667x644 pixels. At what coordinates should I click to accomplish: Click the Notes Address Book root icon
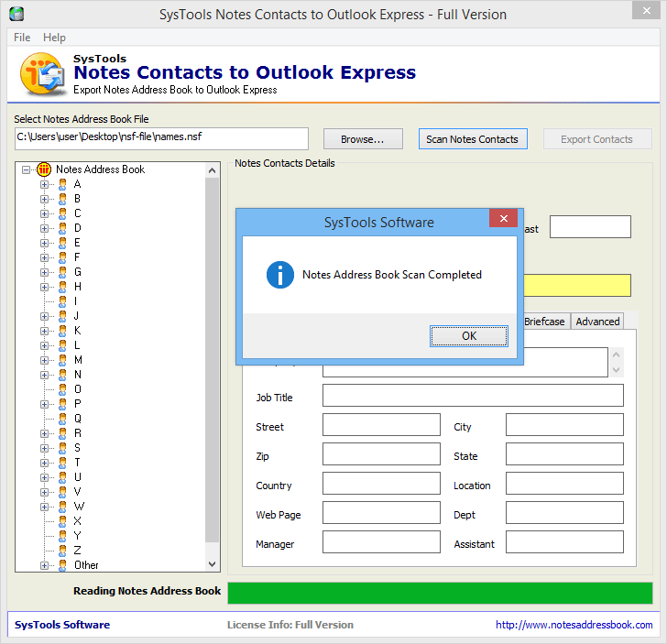click(x=44, y=169)
